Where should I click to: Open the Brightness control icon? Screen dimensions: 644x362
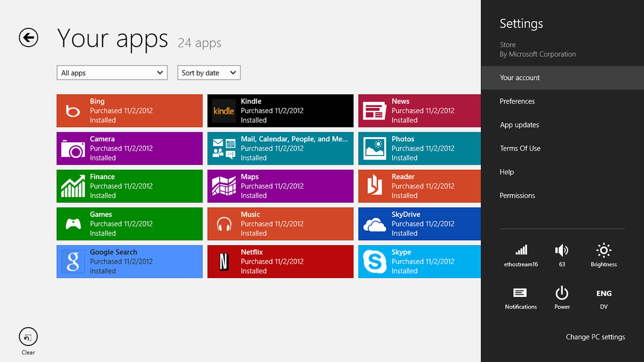click(603, 250)
